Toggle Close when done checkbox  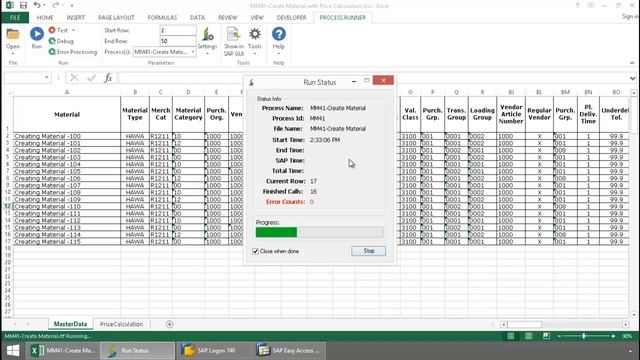(x=256, y=251)
